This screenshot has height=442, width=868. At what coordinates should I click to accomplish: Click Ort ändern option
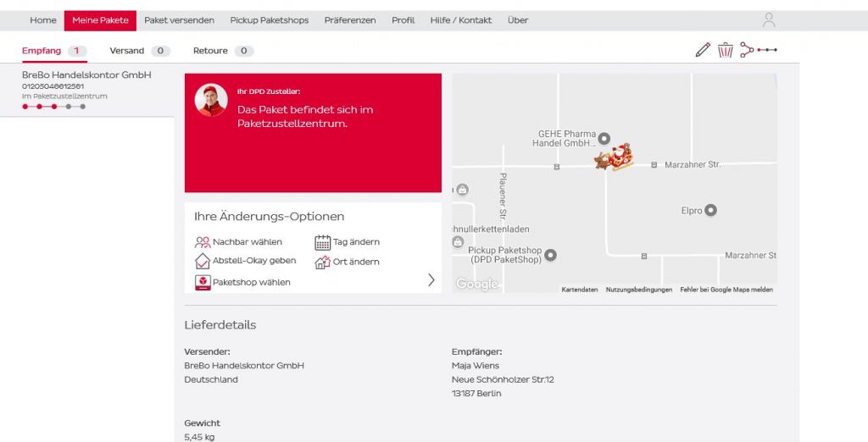347,262
